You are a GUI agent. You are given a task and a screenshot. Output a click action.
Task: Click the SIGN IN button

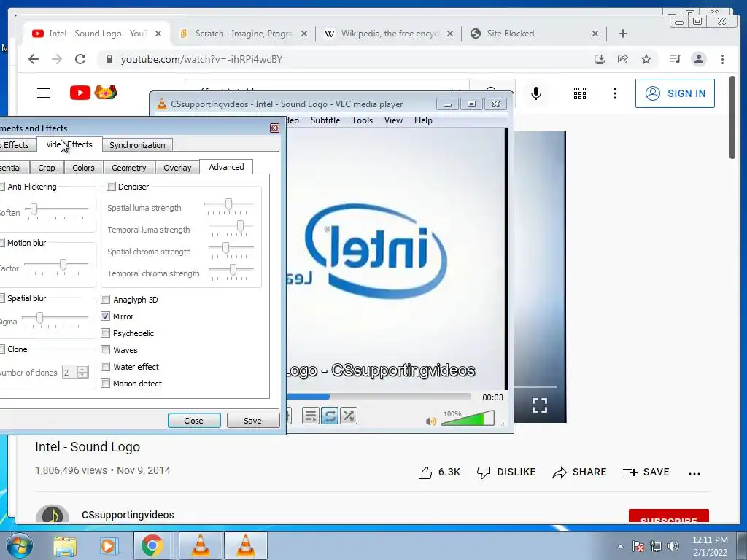click(x=675, y=93)
